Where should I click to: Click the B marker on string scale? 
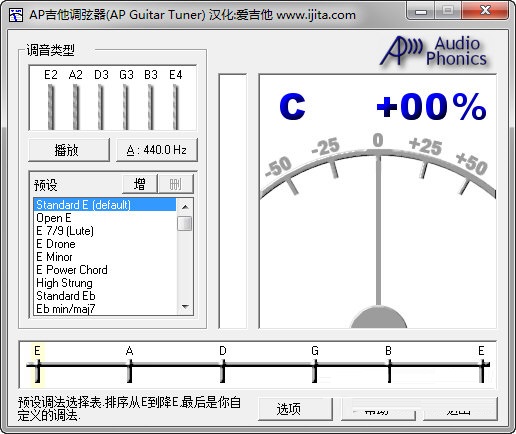389,364
